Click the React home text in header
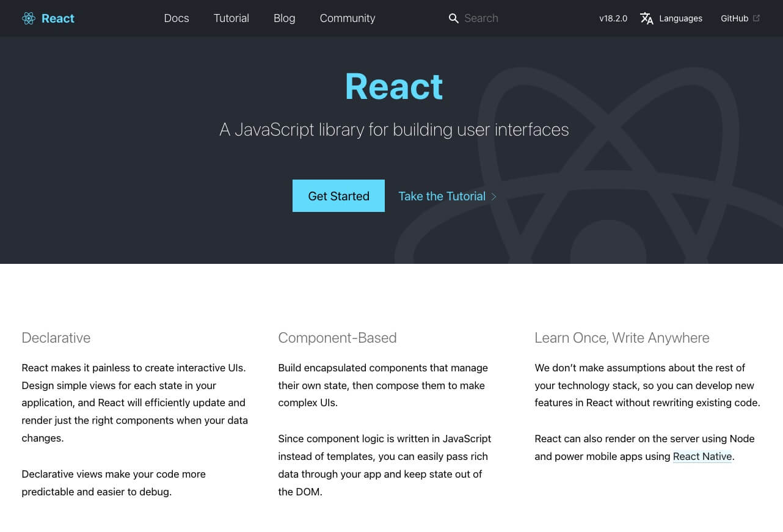 58,18
